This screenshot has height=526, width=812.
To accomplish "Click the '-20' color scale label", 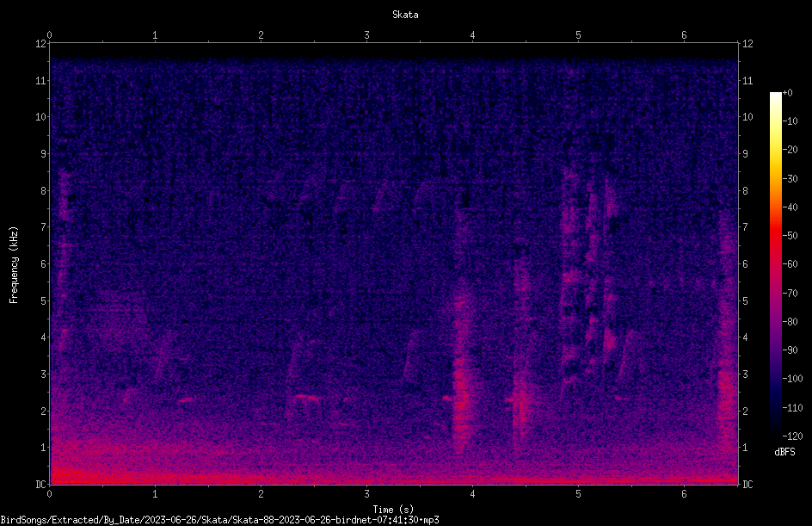I will tap(790, 150).
